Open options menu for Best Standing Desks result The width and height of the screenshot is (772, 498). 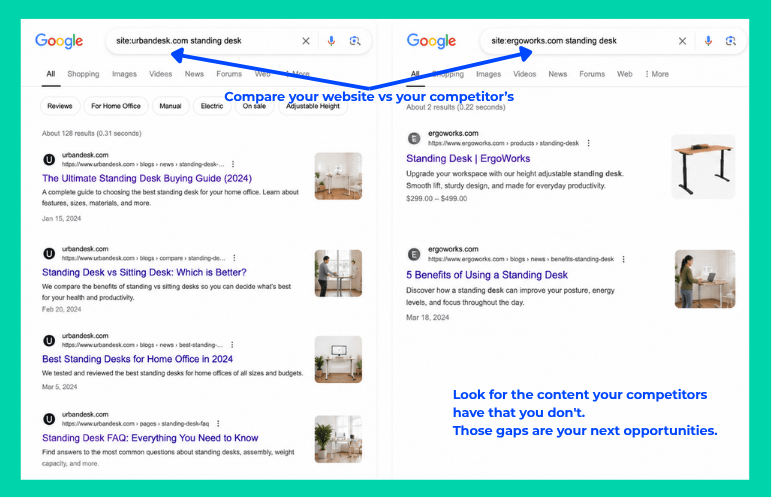pos(232,345)
